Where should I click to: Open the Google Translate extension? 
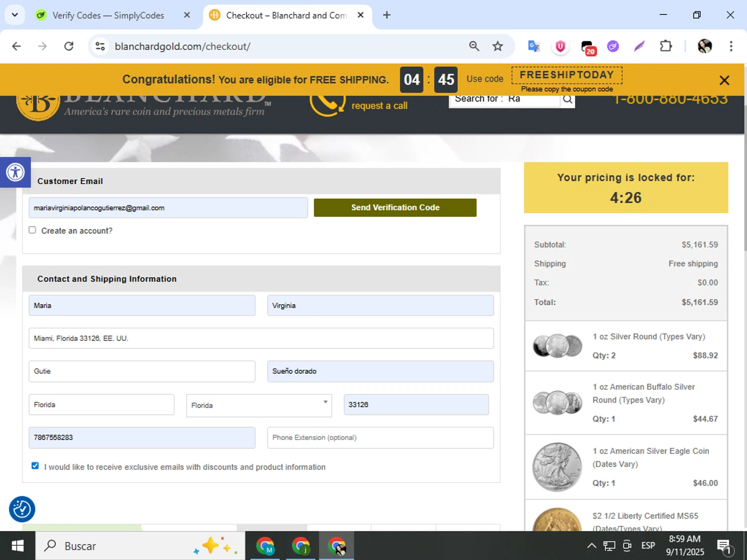[534, 46]
